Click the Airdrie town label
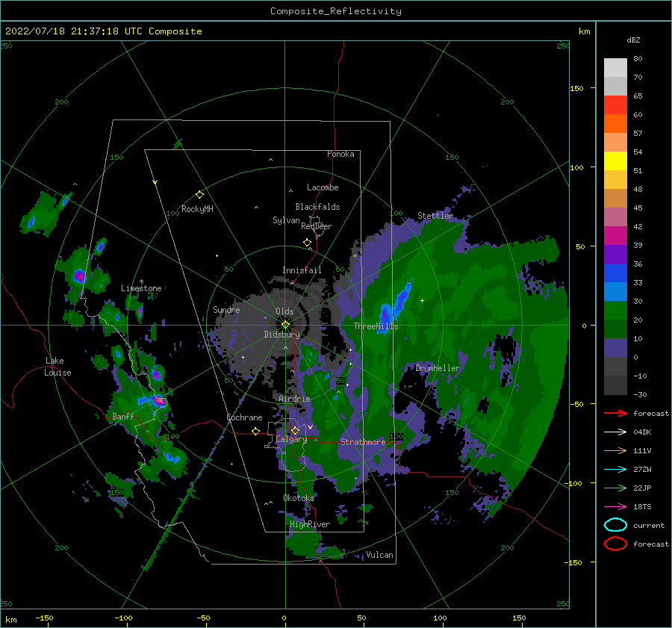This screenshot has width=672, height=628. (294, 399)
